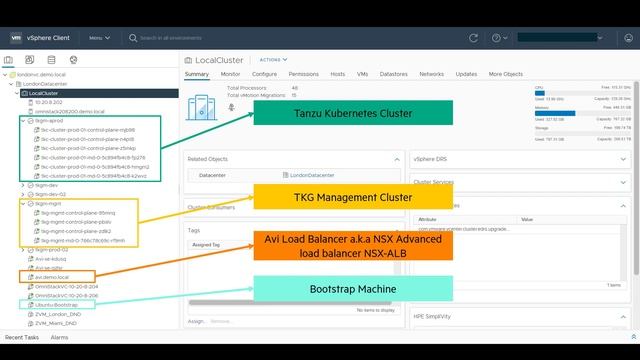Screen dimensions: 640x360
Task: Expand the tkgm-dev-02 resource pool
Action: pos(23,194)
